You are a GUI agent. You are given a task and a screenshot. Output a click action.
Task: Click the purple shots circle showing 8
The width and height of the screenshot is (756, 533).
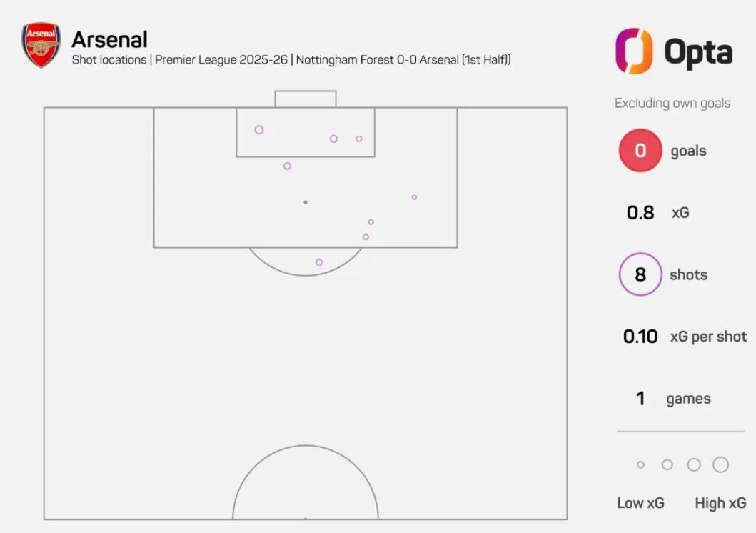(640, 274)
